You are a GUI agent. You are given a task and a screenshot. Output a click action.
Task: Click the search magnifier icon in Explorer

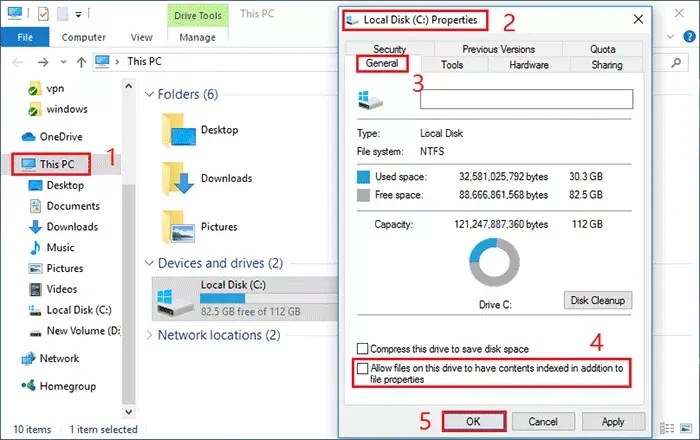click(x=676, y=62)
